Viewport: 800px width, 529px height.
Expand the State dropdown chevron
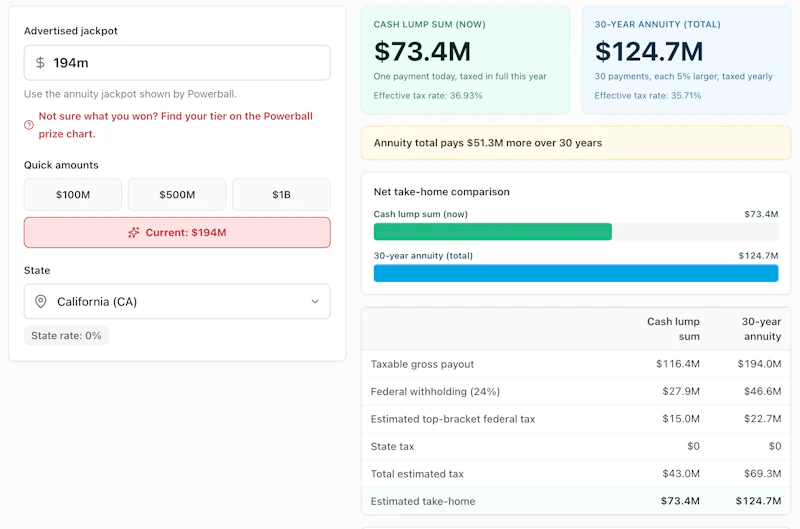coord(315,301)
